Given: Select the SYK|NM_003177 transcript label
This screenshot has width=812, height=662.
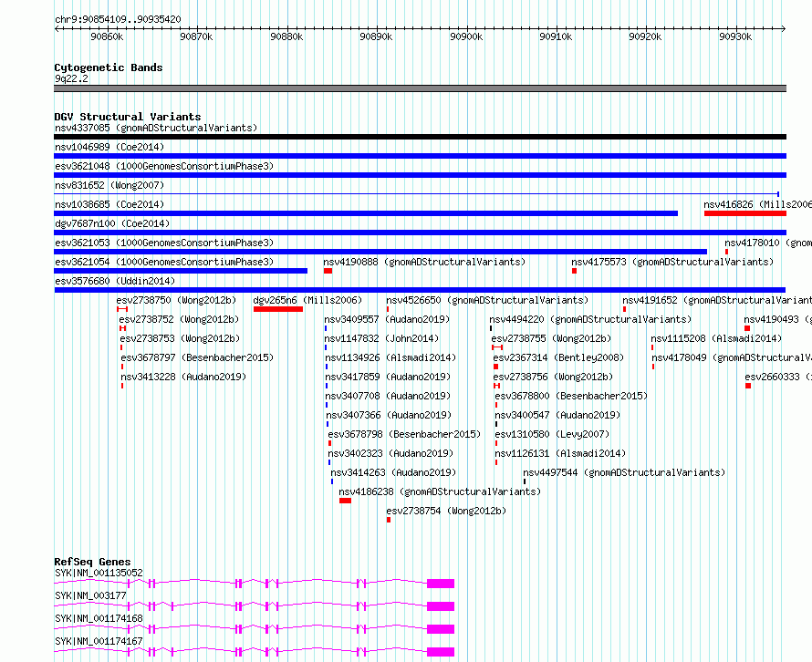Looking at the screenshot, I should pos(90,595).
